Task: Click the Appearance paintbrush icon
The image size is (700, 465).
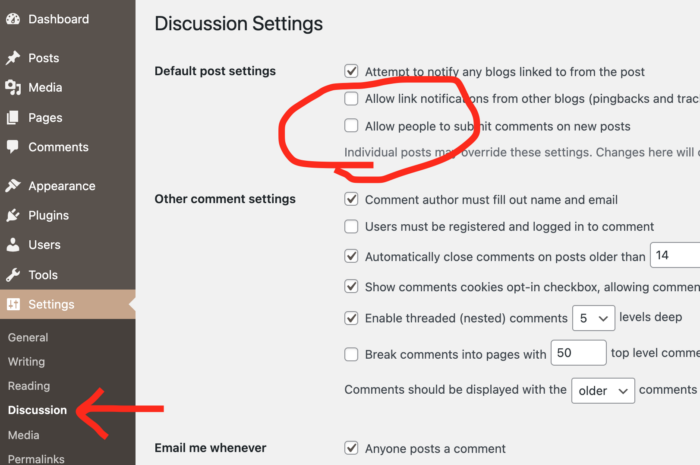Action: point(13,186)
